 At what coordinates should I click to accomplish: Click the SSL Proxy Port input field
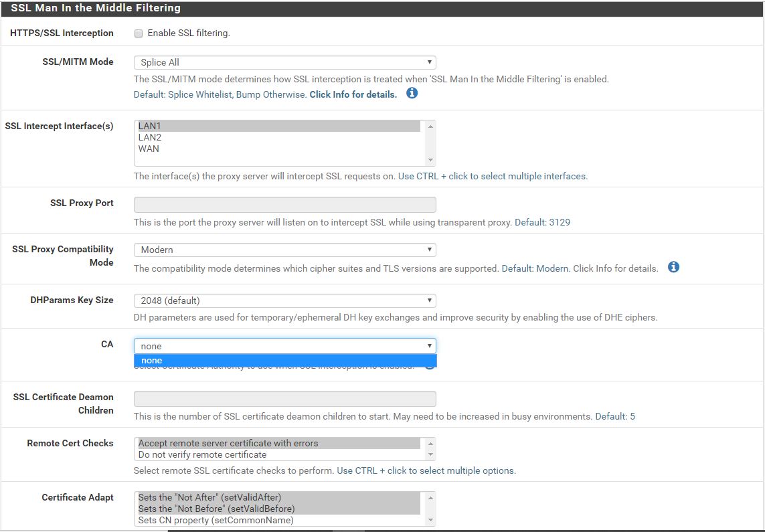(284, 205)
